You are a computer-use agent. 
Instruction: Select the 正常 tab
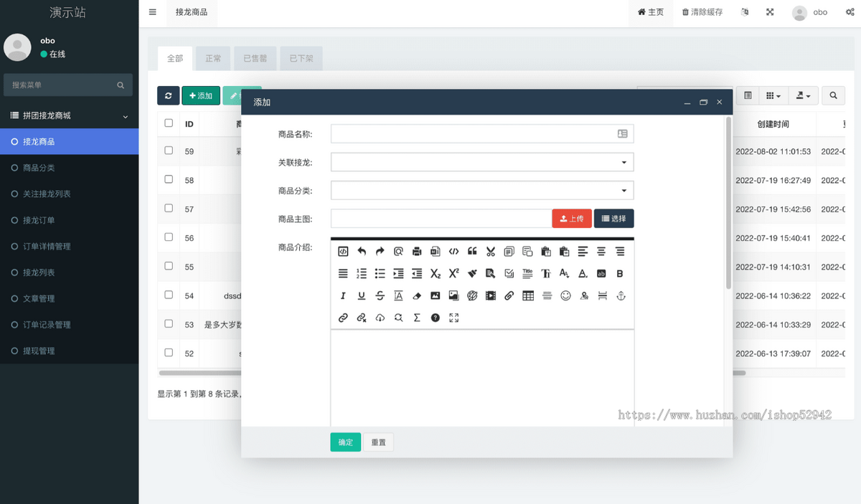point(214,59)
